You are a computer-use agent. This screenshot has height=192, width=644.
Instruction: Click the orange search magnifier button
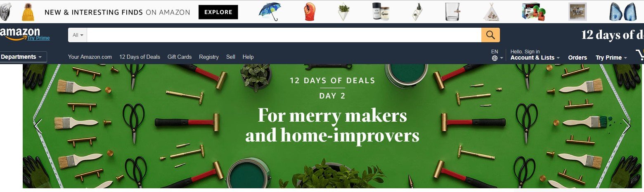click(x=490, y=35)
